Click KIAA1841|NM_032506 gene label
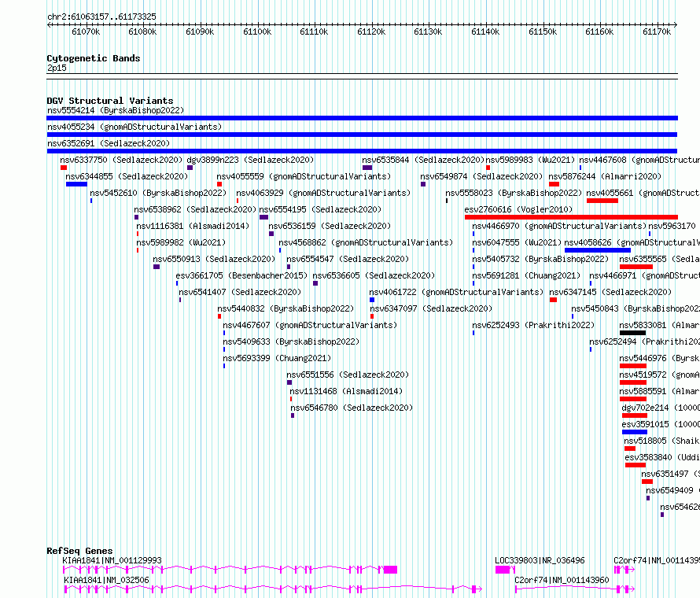 106,580
